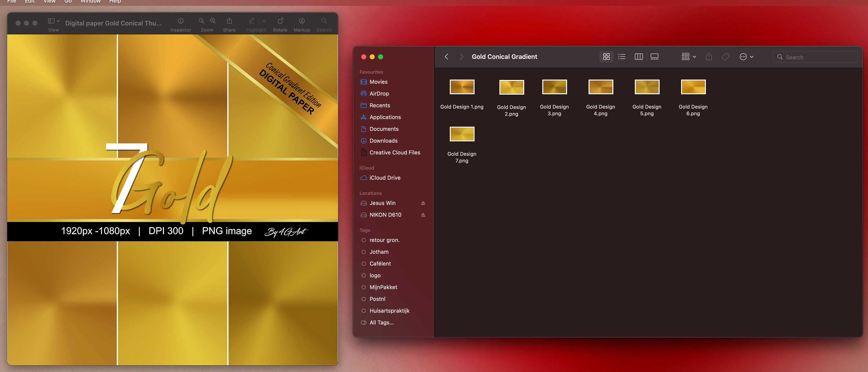Click the Finder tag icon

pos(725,57)
